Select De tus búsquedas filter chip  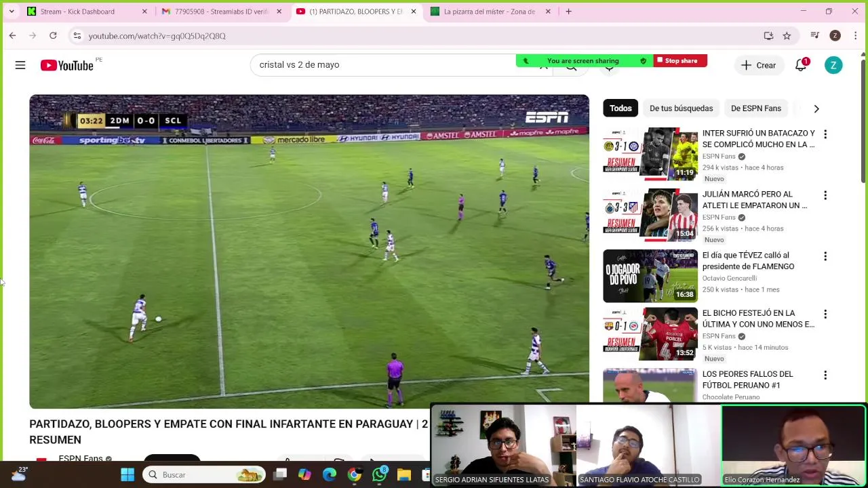(x=681, y=108)
